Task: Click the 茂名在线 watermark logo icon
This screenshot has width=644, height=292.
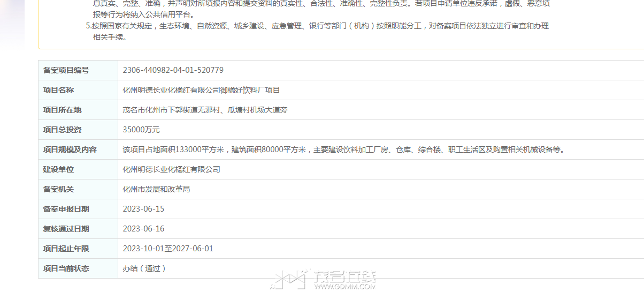Action: tap(289, 279)
